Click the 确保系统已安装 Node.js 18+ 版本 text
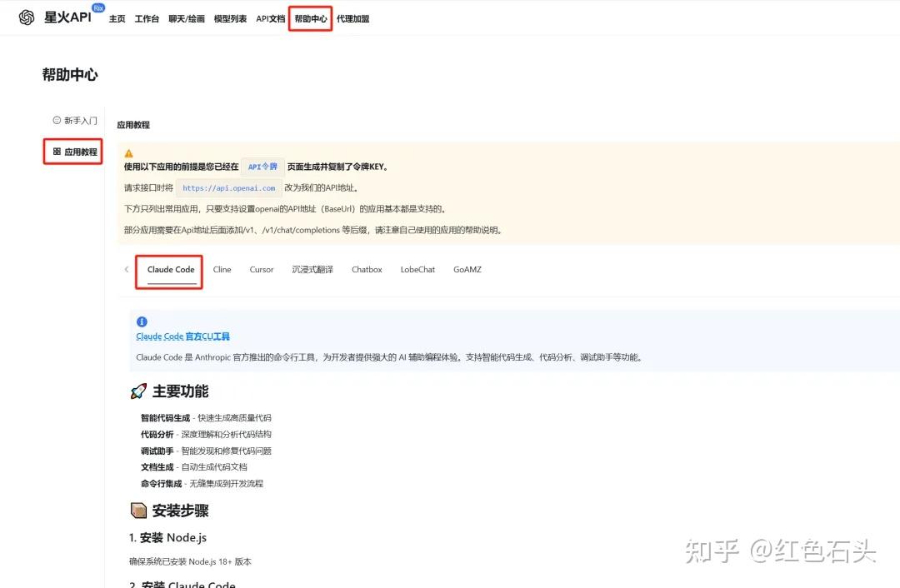Screen dimensions: 900x588 (x=190, y=561)
